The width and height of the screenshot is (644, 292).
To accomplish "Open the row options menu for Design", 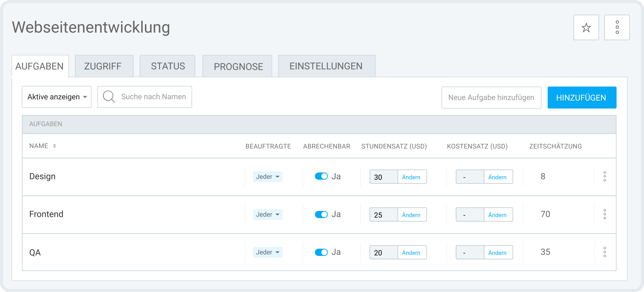I will pos(605,177).
